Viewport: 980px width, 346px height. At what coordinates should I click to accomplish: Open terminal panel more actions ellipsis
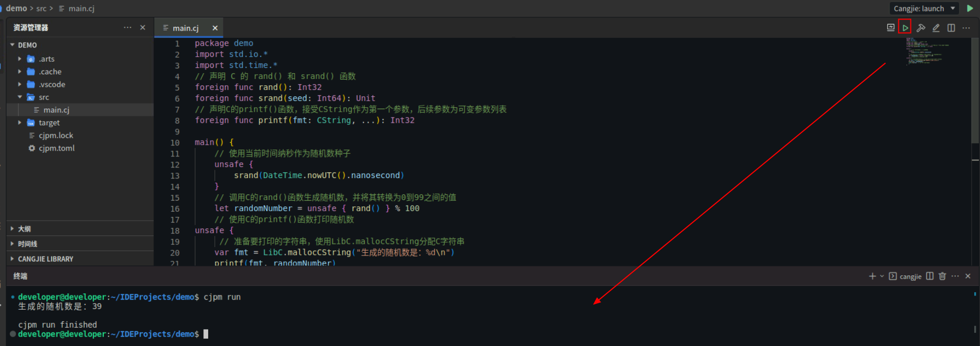click(x=955, y=276)
